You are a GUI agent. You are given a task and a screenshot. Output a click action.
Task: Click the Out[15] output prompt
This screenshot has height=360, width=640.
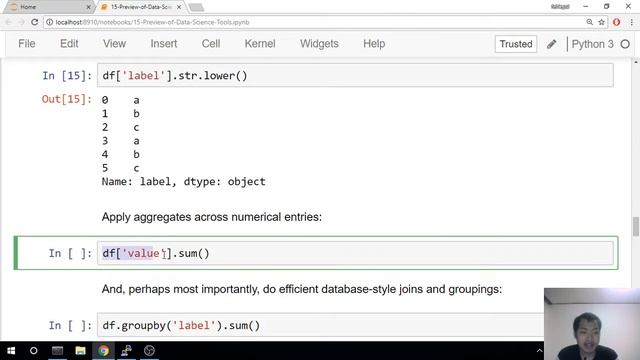tap(67, 99)
